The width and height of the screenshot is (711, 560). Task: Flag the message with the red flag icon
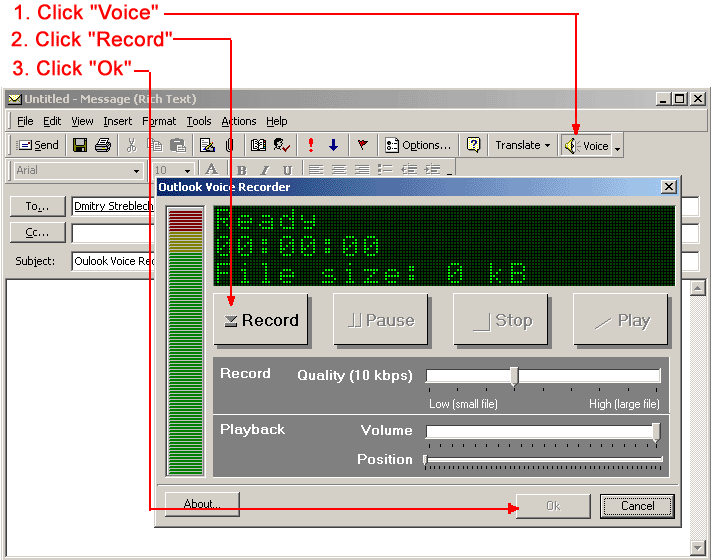[362, 145]
